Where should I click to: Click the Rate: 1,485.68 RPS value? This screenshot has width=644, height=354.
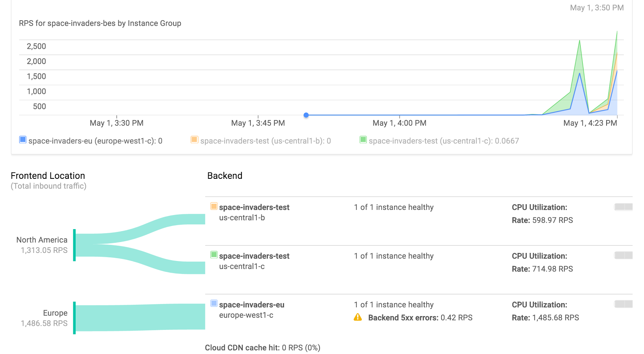pos(545,318)
